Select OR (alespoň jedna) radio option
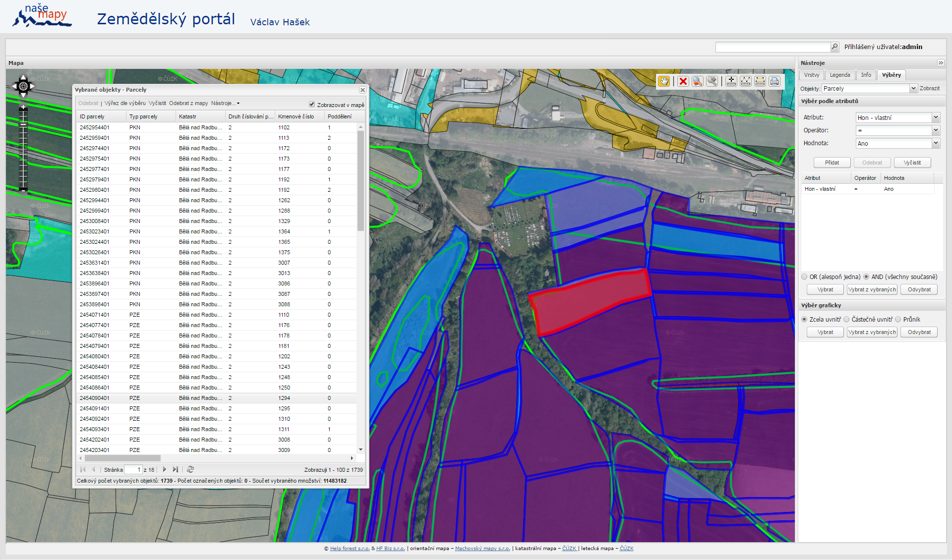The width and height of the screenshot is (952, 560). point(804,277)
